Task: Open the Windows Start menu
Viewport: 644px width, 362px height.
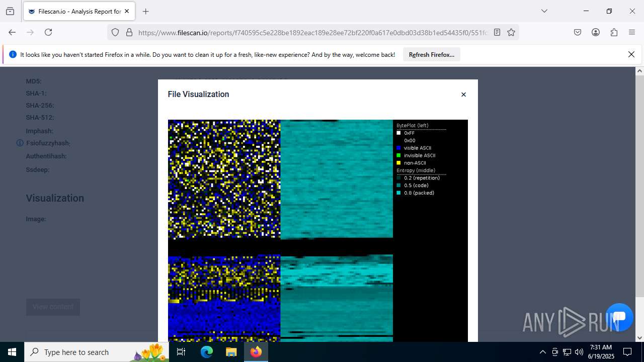Action: point(12,352)
